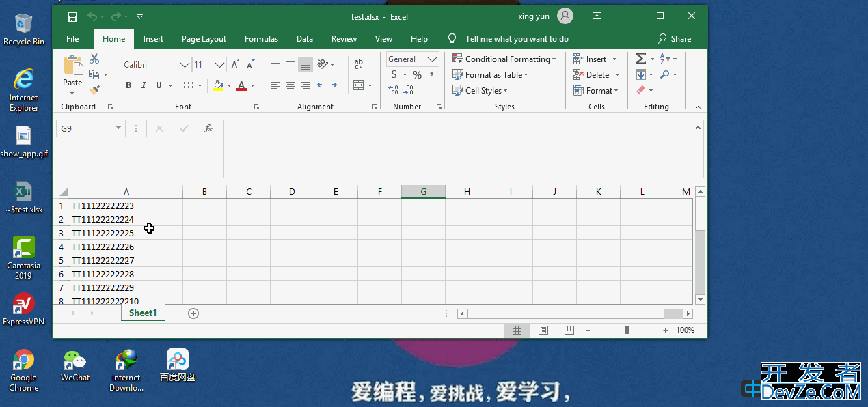Click the zoom slider handle
This screenshot has width=868, height=407.
pos(627,331)
